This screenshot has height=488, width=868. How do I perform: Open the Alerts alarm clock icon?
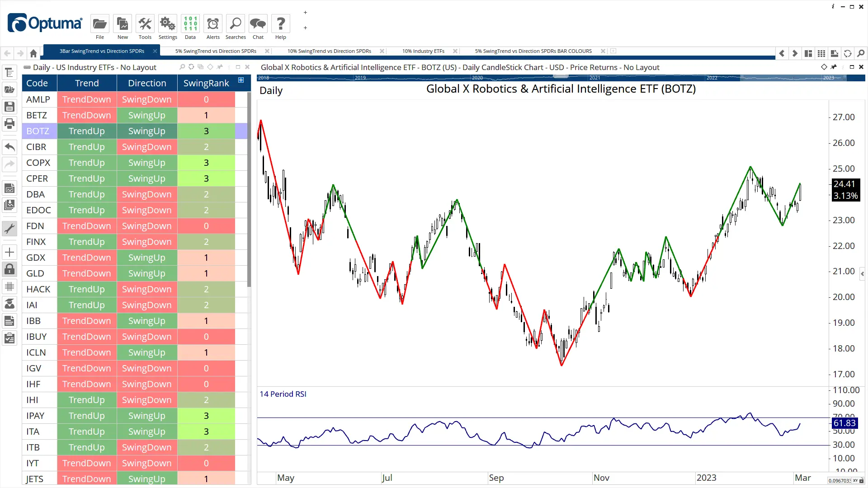click(x=213, y=24)
